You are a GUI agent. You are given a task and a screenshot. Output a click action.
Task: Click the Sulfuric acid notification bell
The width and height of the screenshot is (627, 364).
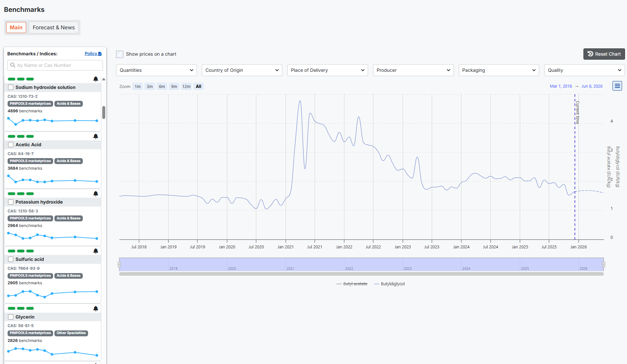(96, 251)
